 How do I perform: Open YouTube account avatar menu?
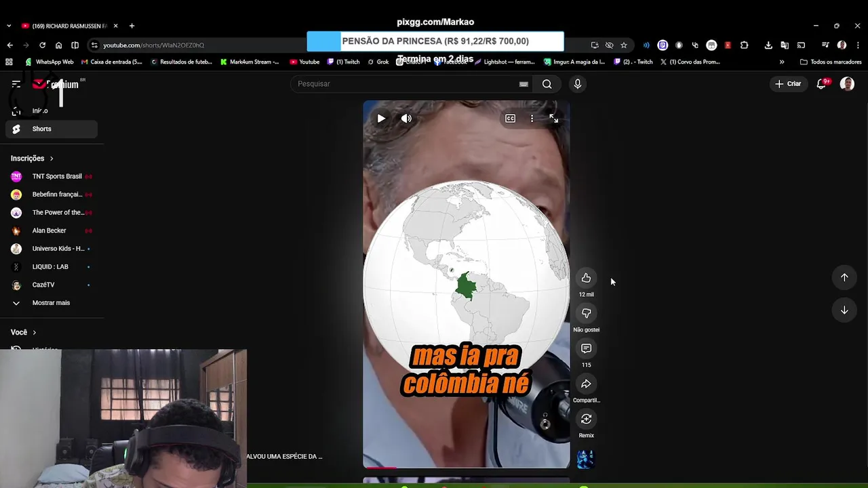pos(847,84)
